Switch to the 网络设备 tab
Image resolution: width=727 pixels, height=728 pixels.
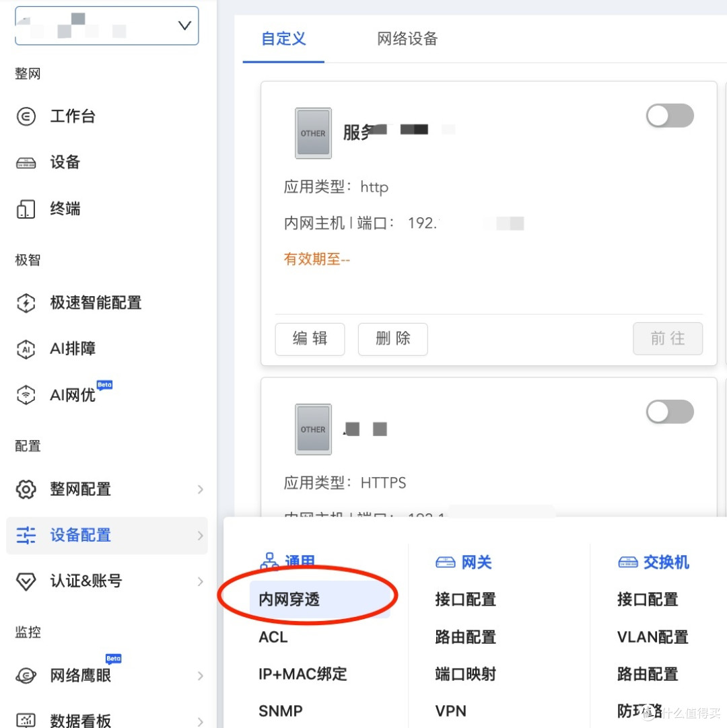[x=407, y=38]
